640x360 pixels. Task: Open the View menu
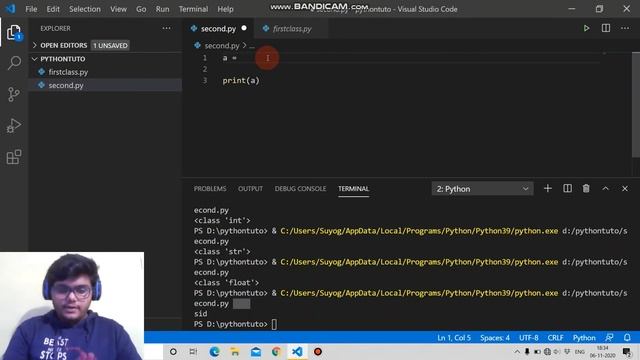[118, 9]
